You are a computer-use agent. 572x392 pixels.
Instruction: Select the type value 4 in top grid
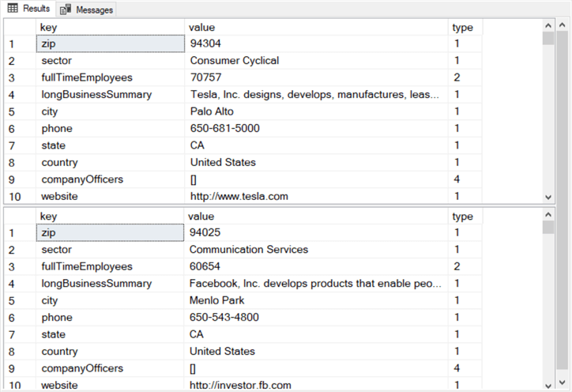click(465, 179)
